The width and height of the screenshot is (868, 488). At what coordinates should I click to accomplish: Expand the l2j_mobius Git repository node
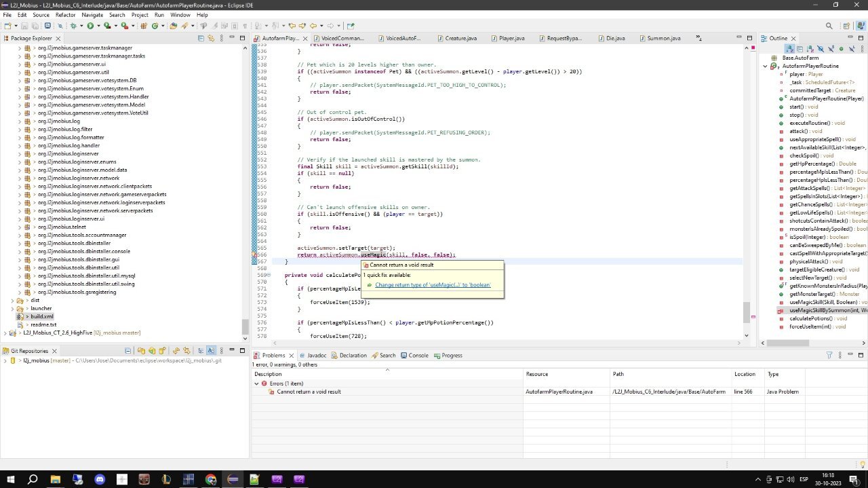[5, 360]
